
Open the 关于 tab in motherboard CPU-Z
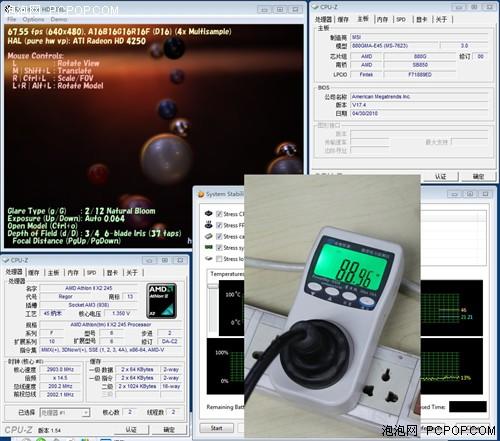[x=441, y=20]
